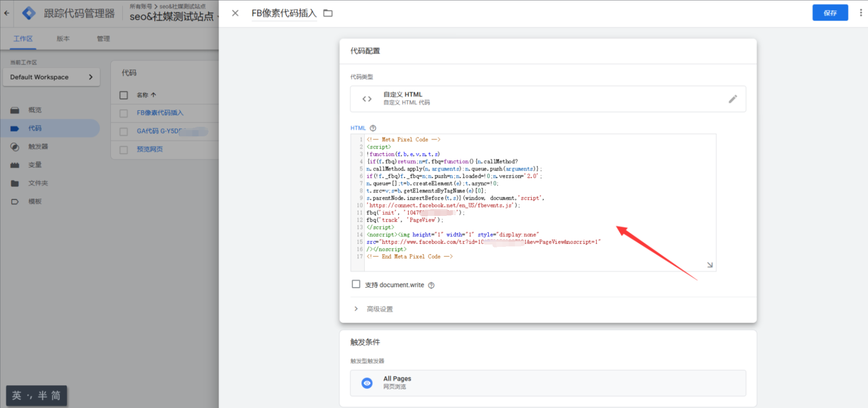Click the 保存 button

pos(830,13)
